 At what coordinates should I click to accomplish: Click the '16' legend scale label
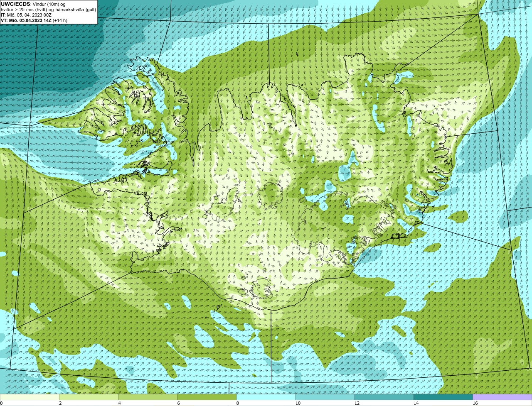click(475, 403)
